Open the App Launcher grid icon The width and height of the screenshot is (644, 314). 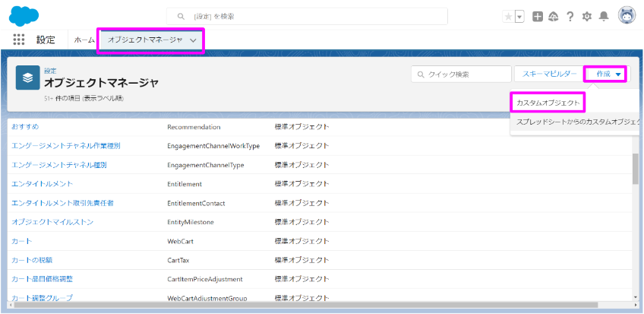click(19, 40)
